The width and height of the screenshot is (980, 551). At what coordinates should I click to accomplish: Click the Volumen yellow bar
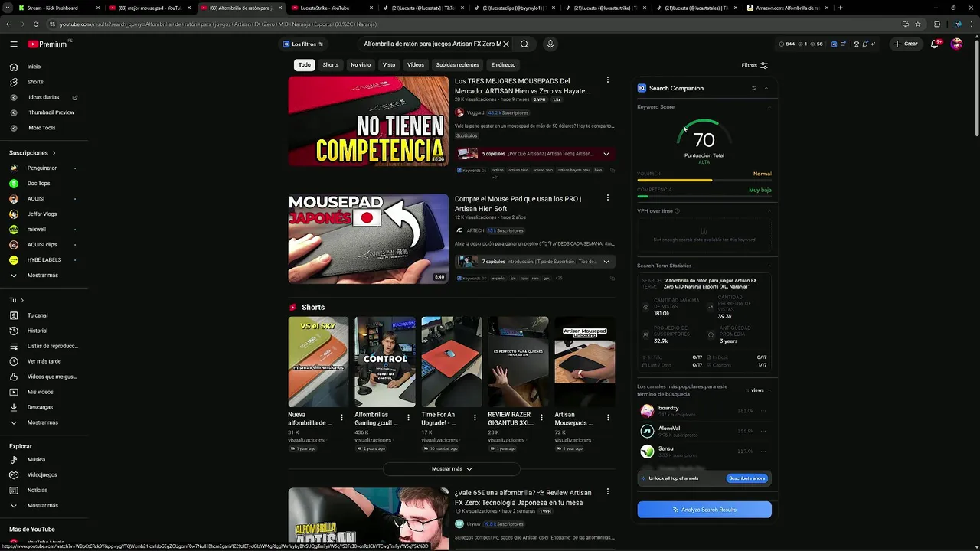675,181
